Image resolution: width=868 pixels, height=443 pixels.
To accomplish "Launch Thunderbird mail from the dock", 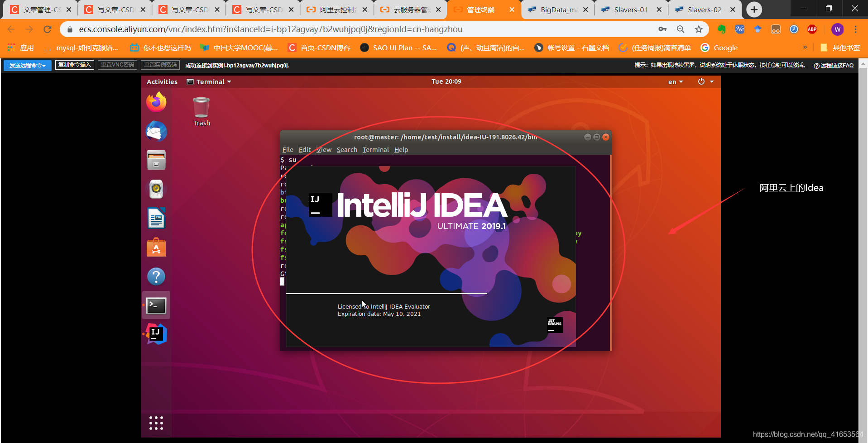I will point(156,131).
